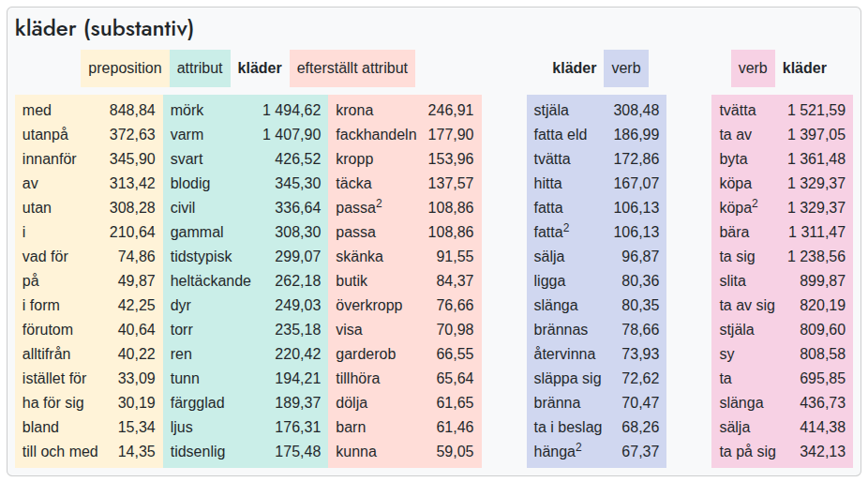Image resolution: width=868 pixels, height=482 pixels.
Task: Select the verb 'släppa sig'
Action: (567, 379)
